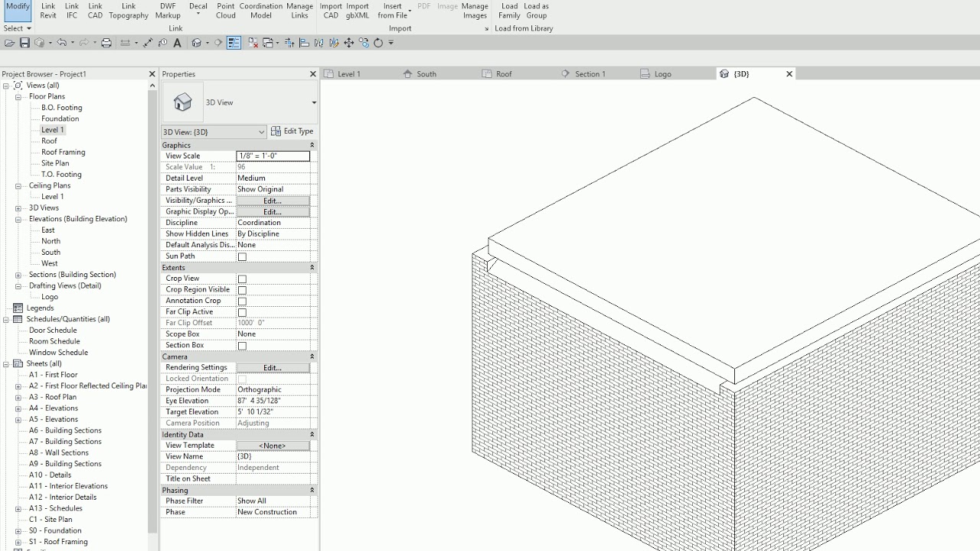Collapse the Identity Data properties section
The height and width of the screenshot is (551, 980).
click(312, 434)
